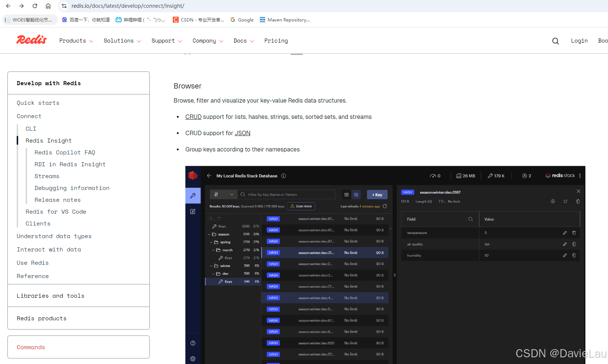Click the Commands link
This screenshot has height=364, width=608.
coord(31,347)
